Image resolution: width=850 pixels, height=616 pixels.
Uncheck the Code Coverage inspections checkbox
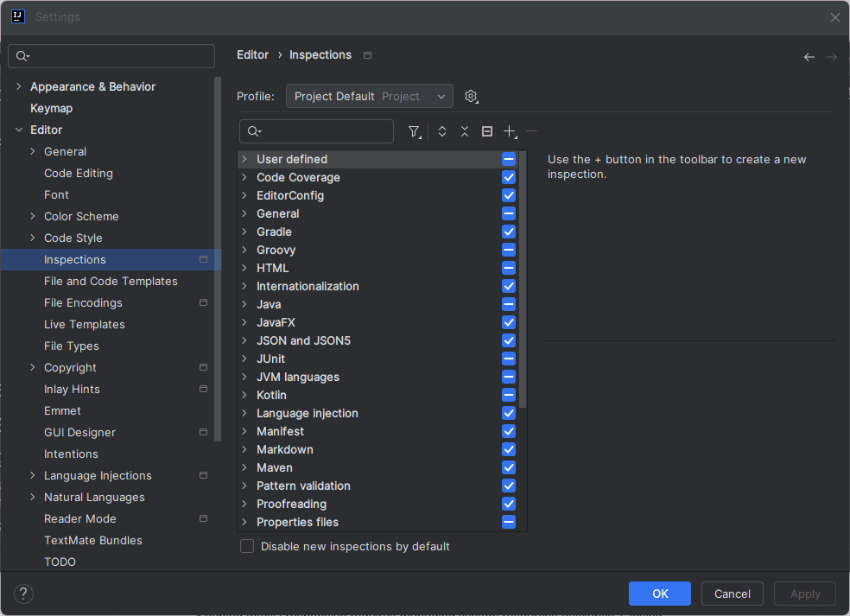(509, 177)
